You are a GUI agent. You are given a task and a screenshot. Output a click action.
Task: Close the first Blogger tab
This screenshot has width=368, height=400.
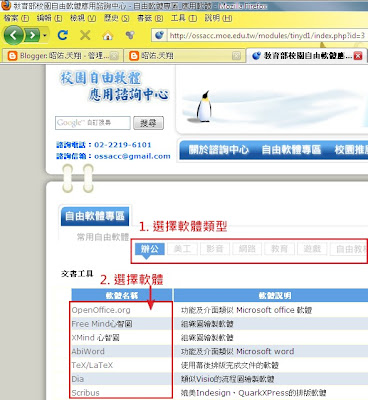(x=114, y=56)
